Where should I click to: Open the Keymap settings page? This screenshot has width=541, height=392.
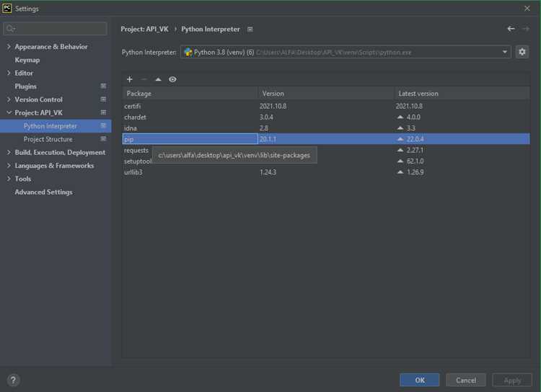click(27, 60)
